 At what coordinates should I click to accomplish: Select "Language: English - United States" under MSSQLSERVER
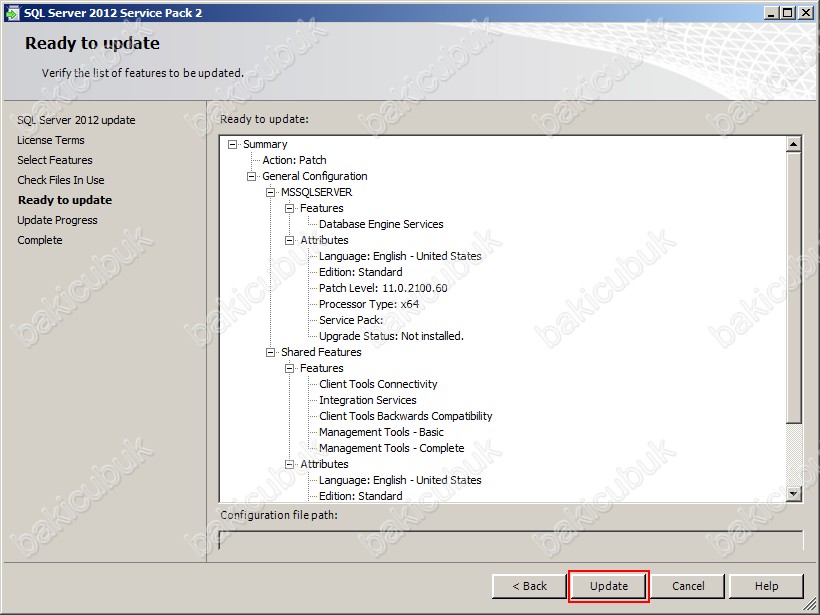(400, 256)
